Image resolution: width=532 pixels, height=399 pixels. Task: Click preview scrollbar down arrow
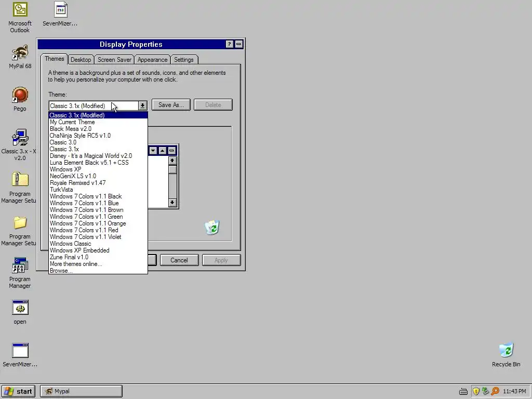pyautogui.click(x=172, y=203)
